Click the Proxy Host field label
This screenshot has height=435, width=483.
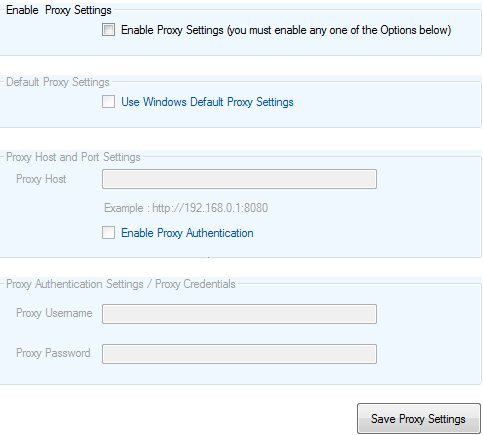click(x=41, y=179)
